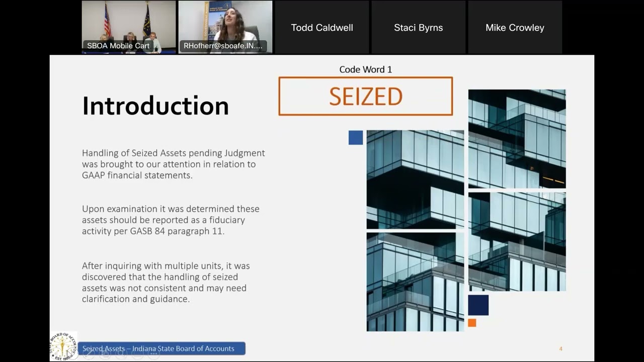Click the 'Code Word 1' label
This screenshot has width=644, height=362.
click(x=366, y=69)
